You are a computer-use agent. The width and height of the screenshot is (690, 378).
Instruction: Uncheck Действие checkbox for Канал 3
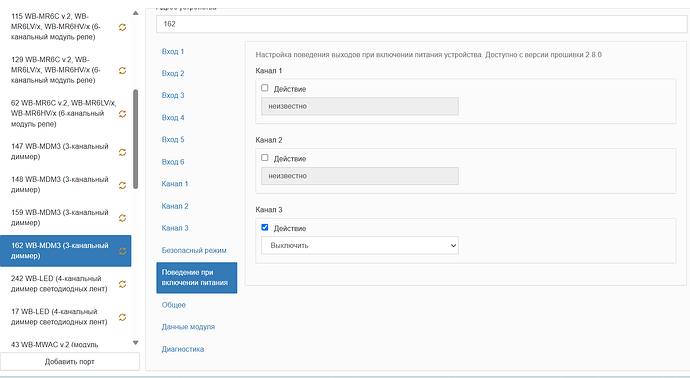coord(264,228)
